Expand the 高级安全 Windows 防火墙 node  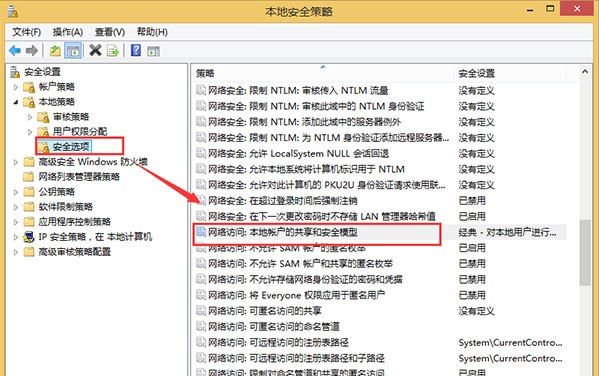click(x=16, y=162)
